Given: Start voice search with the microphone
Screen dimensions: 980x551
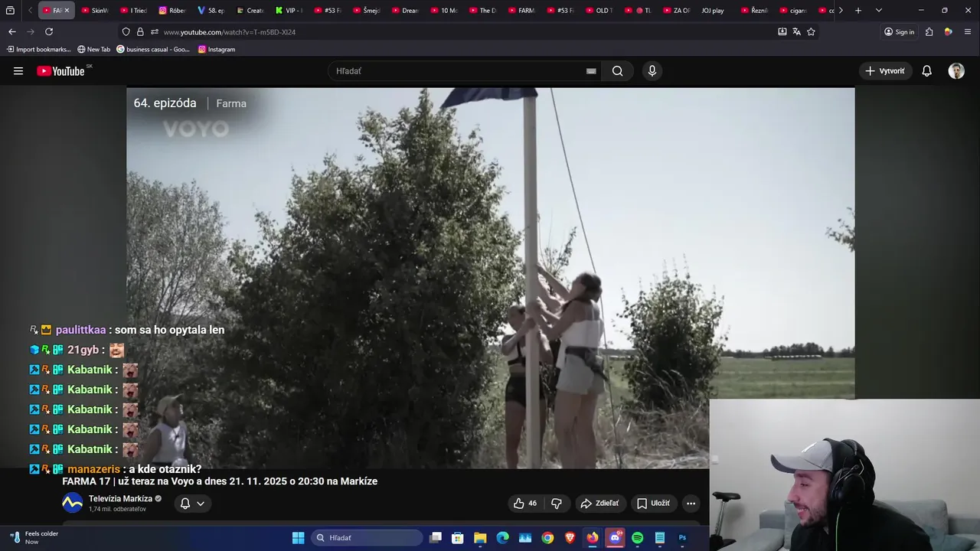Looking at the screenshot, I should coord(652,71).
